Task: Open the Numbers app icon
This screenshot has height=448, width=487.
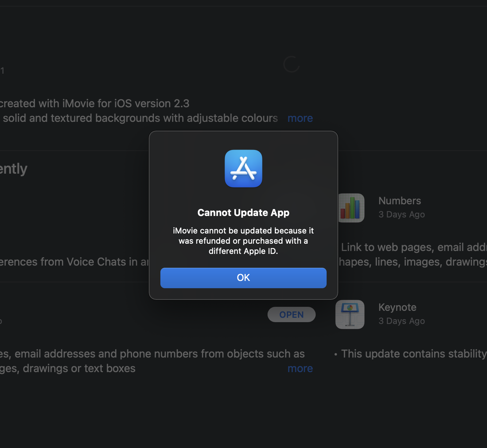Action: (351, 208)
